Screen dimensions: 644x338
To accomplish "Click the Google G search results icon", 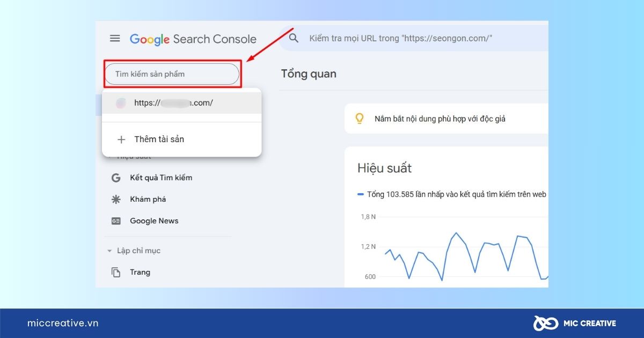I will coord(115,178).
